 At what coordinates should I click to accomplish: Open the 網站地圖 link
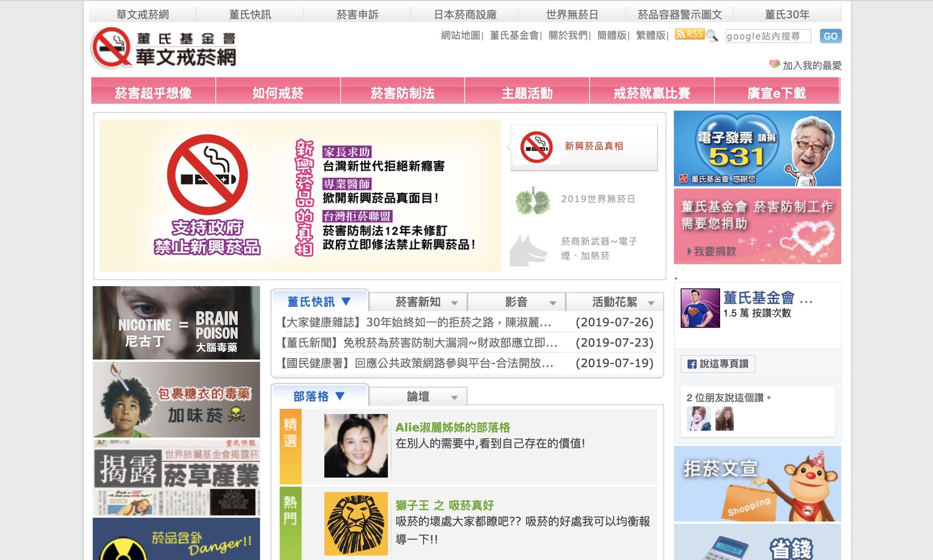[x=460, y=35]
